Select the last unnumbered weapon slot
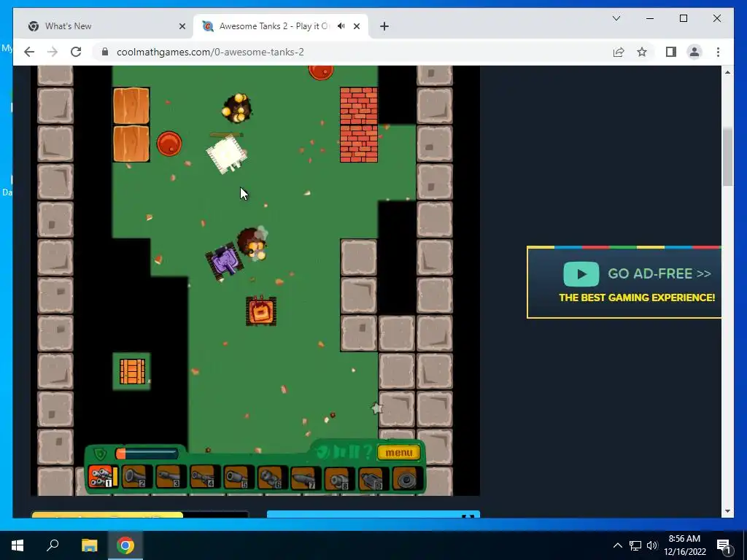 (406, 477)
